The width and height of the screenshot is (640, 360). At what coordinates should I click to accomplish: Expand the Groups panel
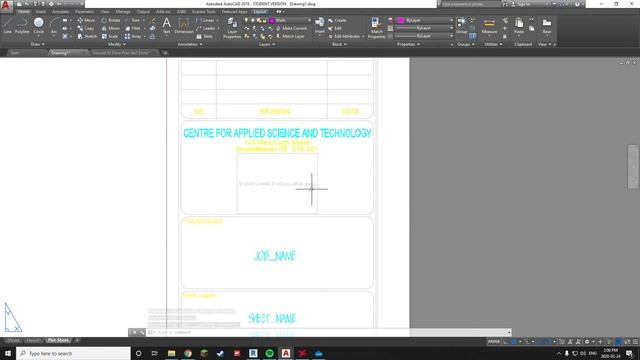coord(466,44)
